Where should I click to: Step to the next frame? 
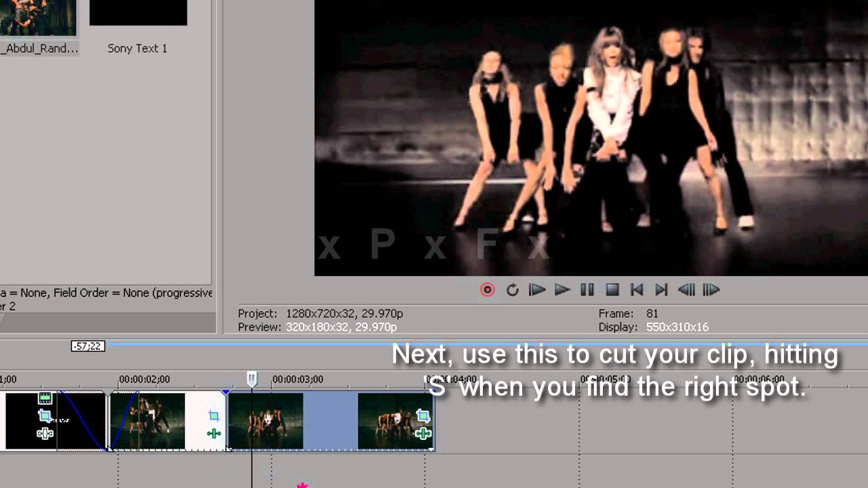[711, 290]
